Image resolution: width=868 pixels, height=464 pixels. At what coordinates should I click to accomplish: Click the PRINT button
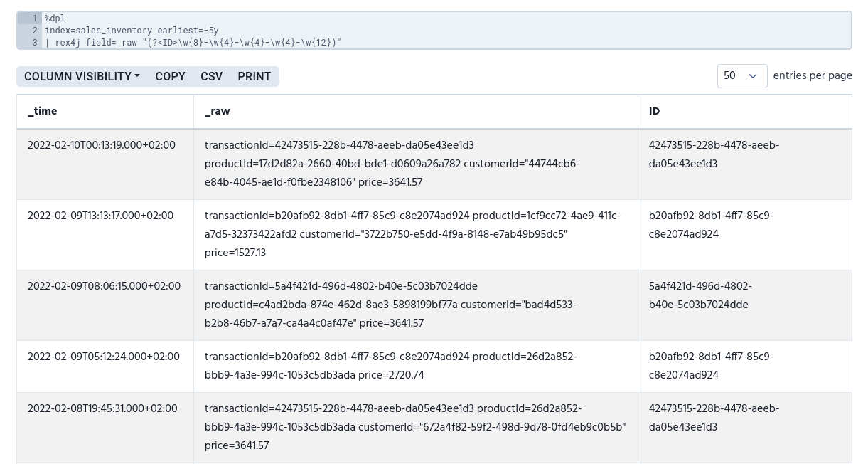click(254, 76)
